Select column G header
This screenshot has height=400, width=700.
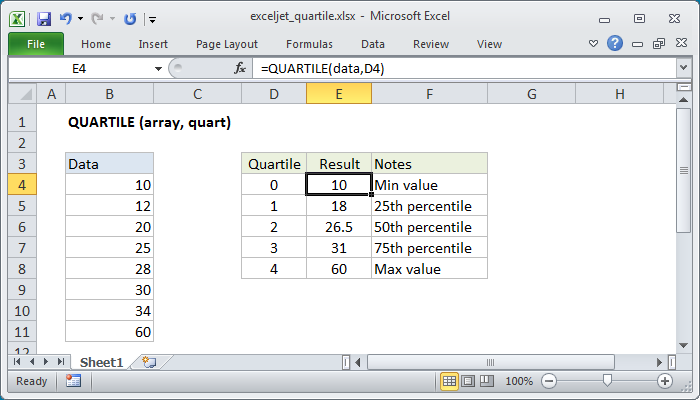pyautogui.click(x=531, y=94)
